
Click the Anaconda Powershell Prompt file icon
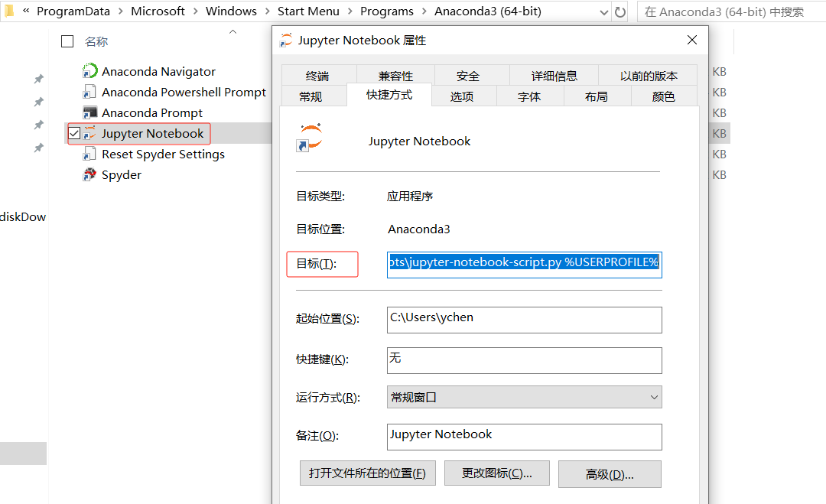click(89, 92)
